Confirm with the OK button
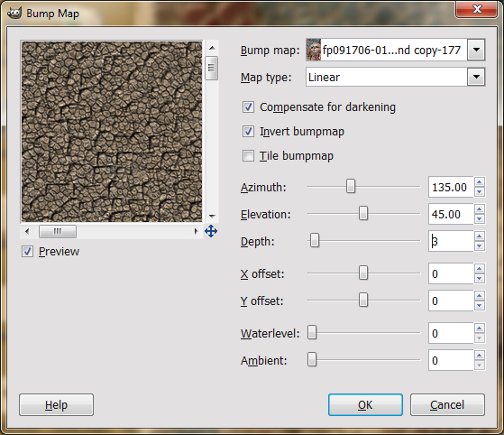This screenshot has height=435, width=504. tap(365, 404)
